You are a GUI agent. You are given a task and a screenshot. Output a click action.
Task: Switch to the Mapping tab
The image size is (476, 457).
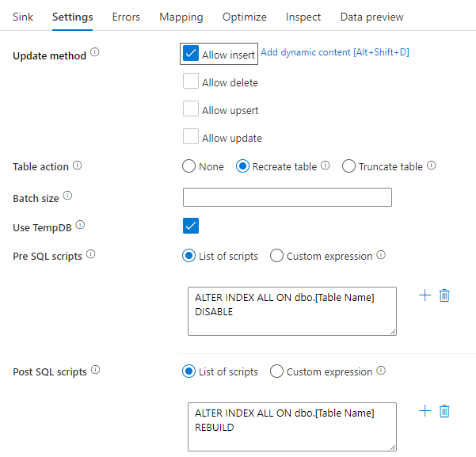(x=181, y=17)
